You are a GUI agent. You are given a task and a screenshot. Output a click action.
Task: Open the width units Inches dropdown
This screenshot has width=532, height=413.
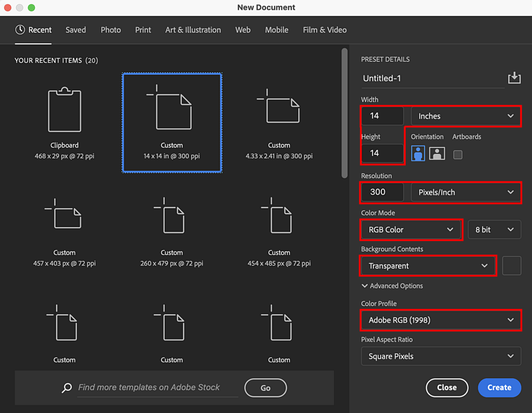465,115
